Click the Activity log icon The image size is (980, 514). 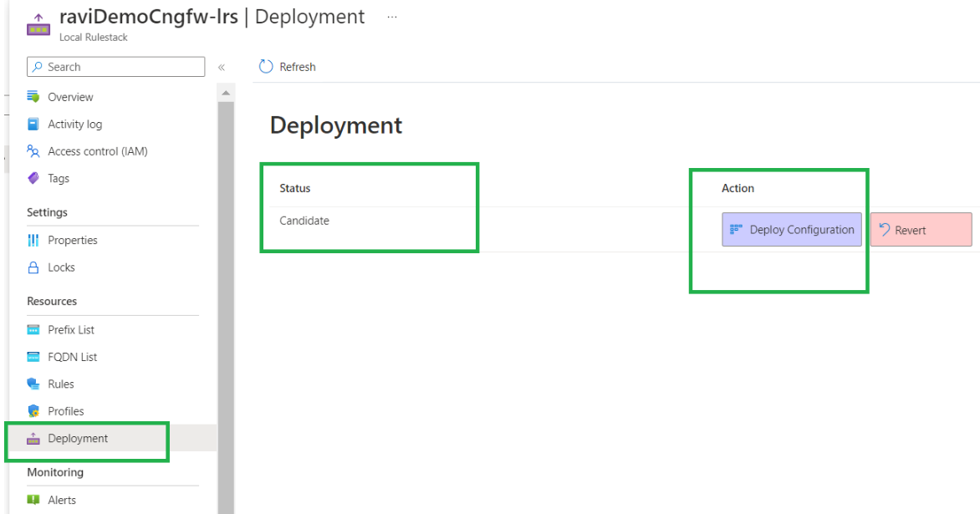[33, 125]
